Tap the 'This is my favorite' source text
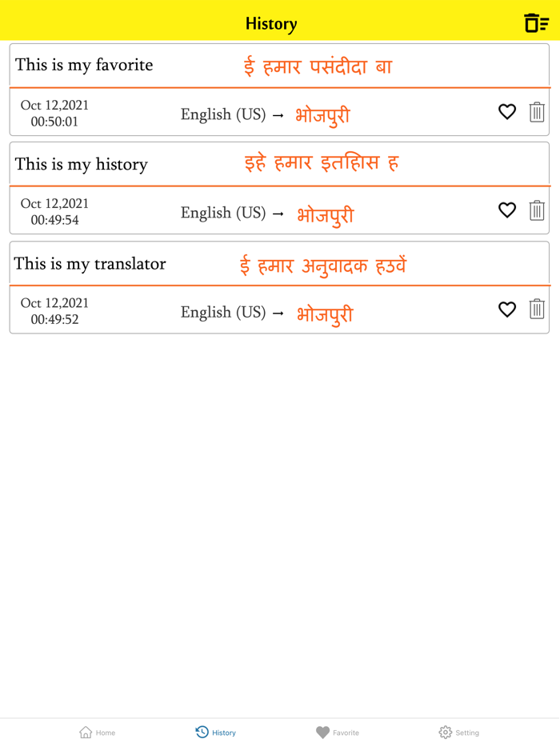560x747 pixels. coord(84,65)
